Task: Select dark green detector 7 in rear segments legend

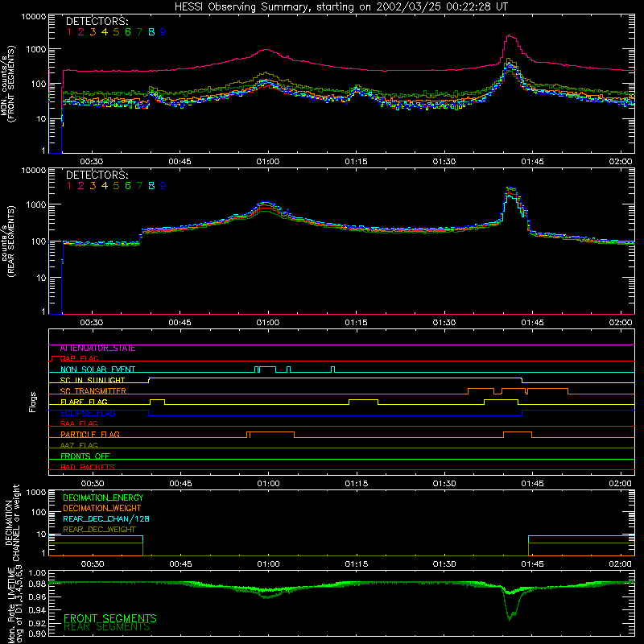Action: (139, 186)
